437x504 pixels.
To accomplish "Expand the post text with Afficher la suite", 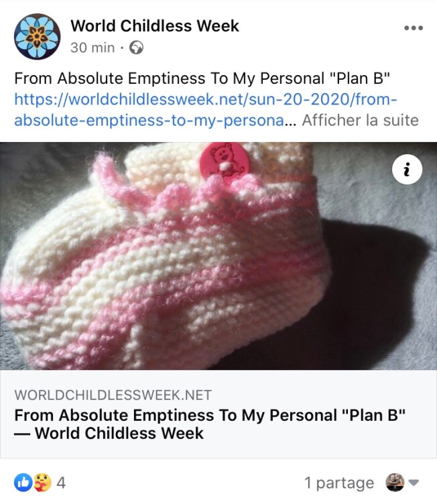I will tap(360, 120).
